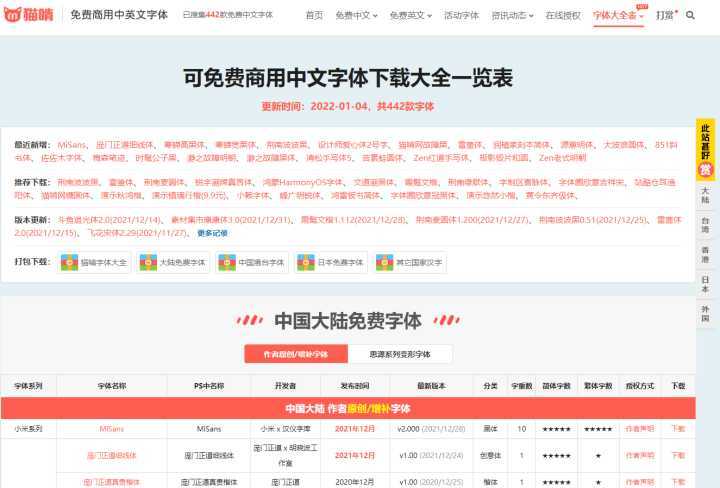Expand the 字体大全 dropdown menu
720x488 pixels.
619,15
